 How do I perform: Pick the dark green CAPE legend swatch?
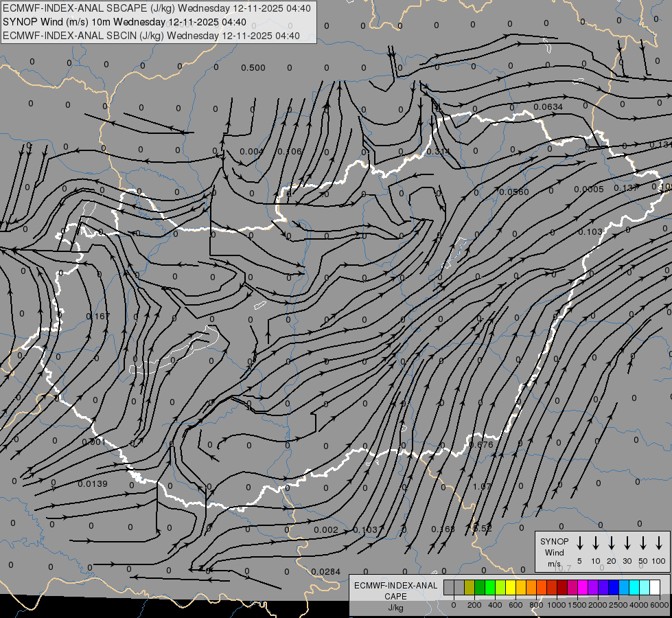480,587
